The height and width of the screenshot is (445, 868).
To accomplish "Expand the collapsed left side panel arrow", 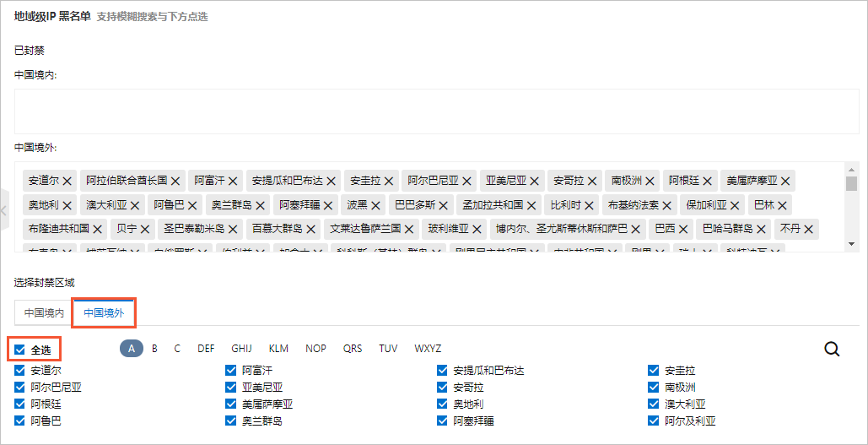I will coord(4,210).
